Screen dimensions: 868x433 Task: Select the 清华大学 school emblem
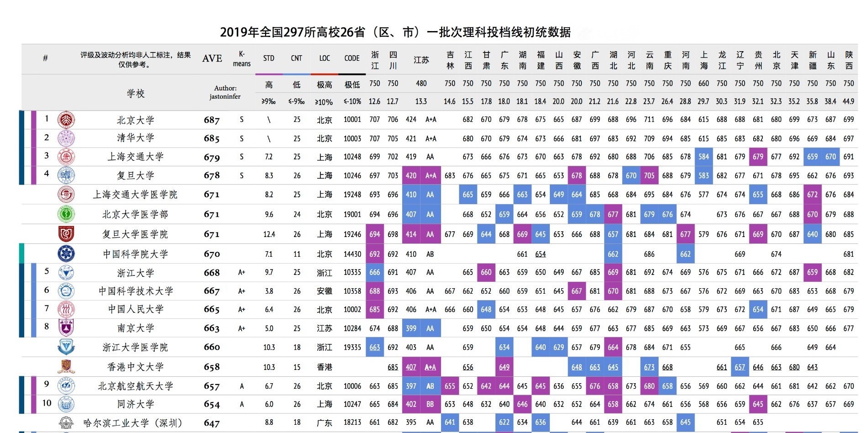(x=66, y=138)
